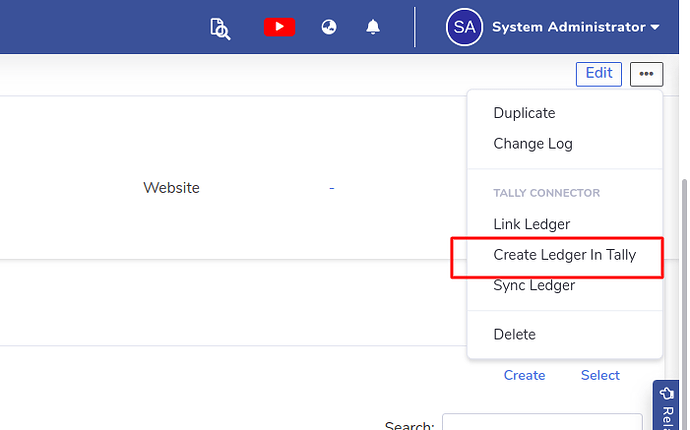Open Change Log menu entry
The width and height of the screenshot is (690, 430).
point(532,144)
